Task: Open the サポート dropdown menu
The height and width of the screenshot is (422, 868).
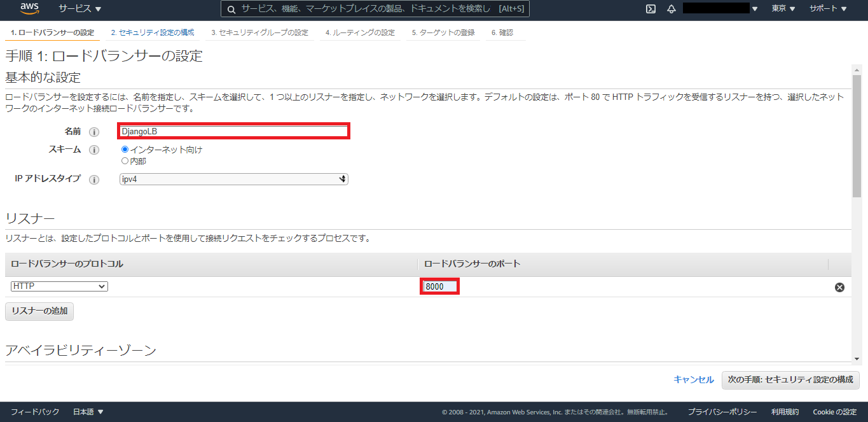Action: tap(828, 9)
